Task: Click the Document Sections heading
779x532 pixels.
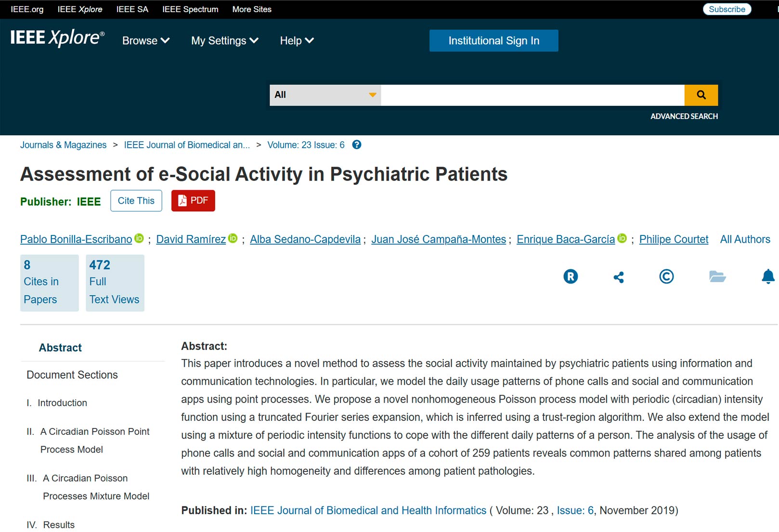Action: coord(72,375)
